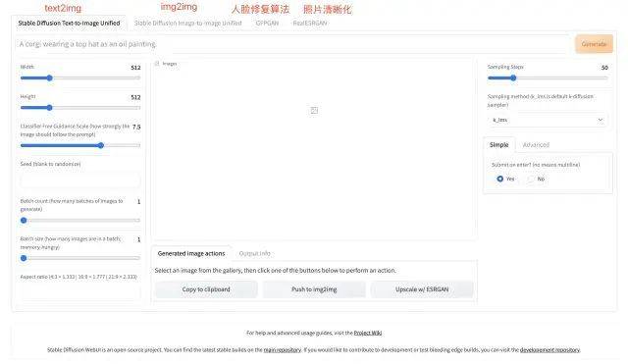This screenshot has width=628, height=364.
Task: Click the image placeholder icon in gallery
Action: pyautogui.click(x=314, y=110)
